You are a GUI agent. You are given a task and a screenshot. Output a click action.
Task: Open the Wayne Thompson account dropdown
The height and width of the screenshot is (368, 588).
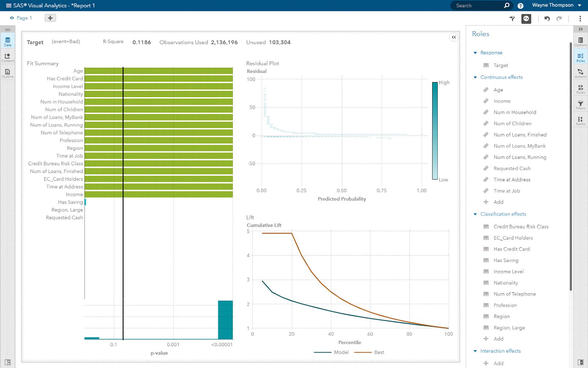(555, 5)
